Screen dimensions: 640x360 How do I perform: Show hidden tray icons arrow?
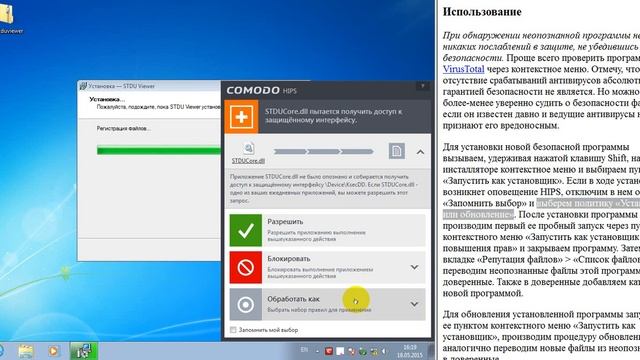[x=317, y=351]
